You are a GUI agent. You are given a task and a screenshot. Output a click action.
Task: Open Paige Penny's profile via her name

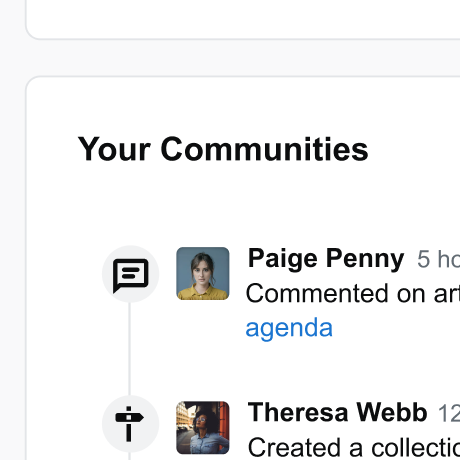click(326, 259)
